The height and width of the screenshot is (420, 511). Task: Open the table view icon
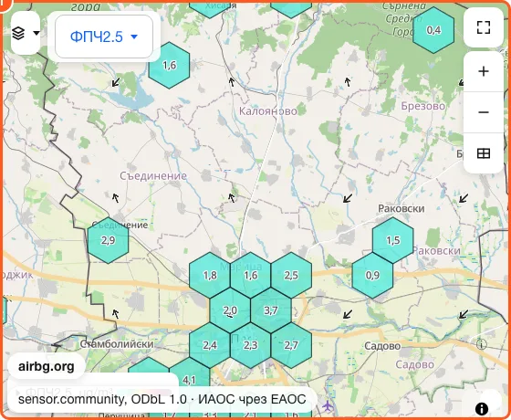click(484, 153)
